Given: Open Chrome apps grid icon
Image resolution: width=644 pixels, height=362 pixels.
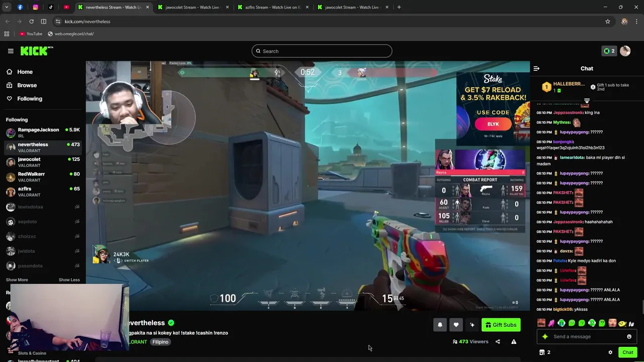Looking at the screenshot, I should [7, 34].
